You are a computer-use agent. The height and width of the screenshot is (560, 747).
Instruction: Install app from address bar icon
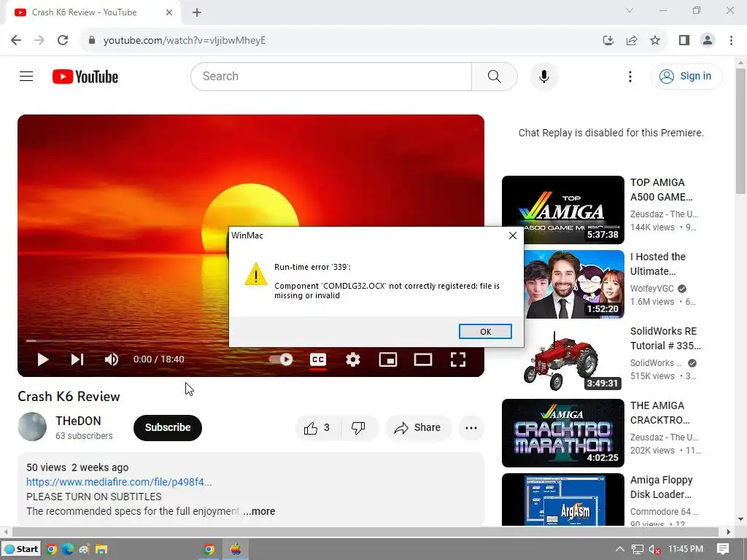click(608, 40)
